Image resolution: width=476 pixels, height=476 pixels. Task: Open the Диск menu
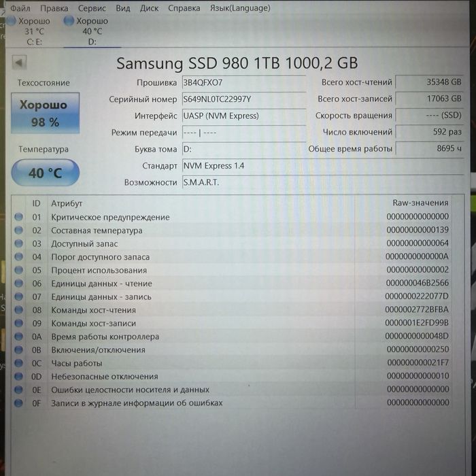tap(149, 8)
